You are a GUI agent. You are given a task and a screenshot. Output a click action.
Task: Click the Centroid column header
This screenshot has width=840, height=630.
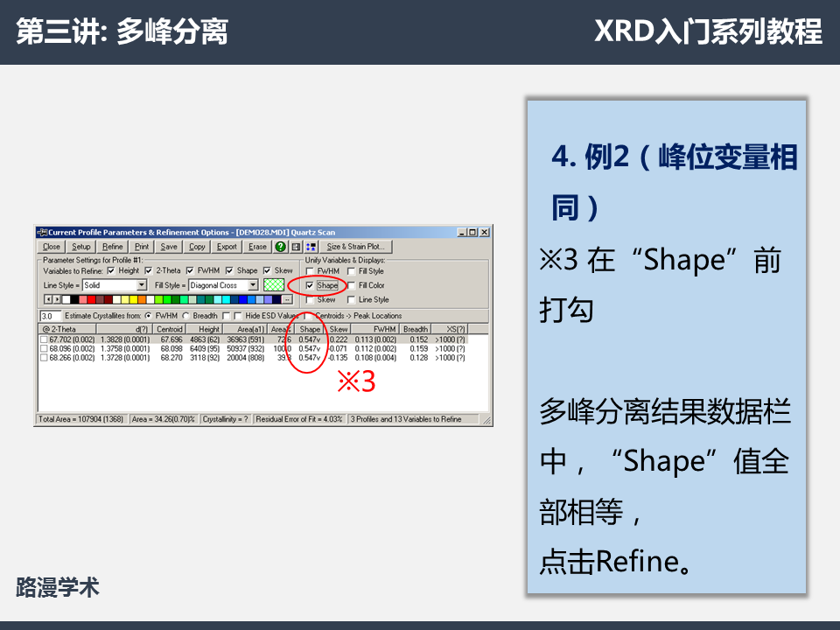pos(170,329)
